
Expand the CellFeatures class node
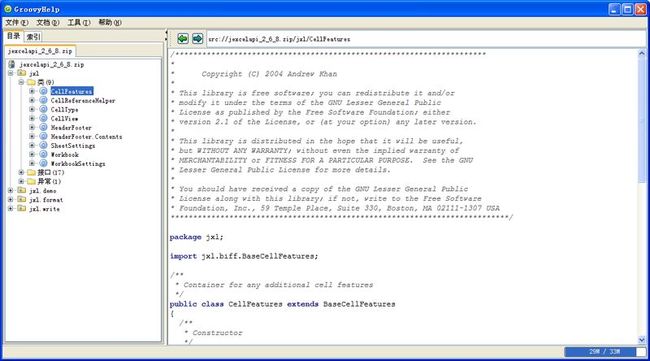click(32, 91)
